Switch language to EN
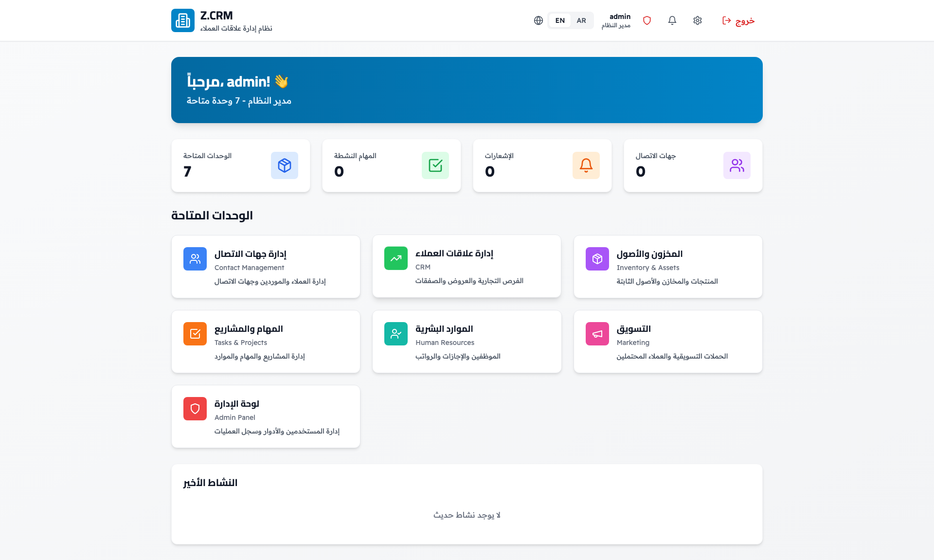The width and height of the screenshot is (934, 560). click(x=560, y=20)
